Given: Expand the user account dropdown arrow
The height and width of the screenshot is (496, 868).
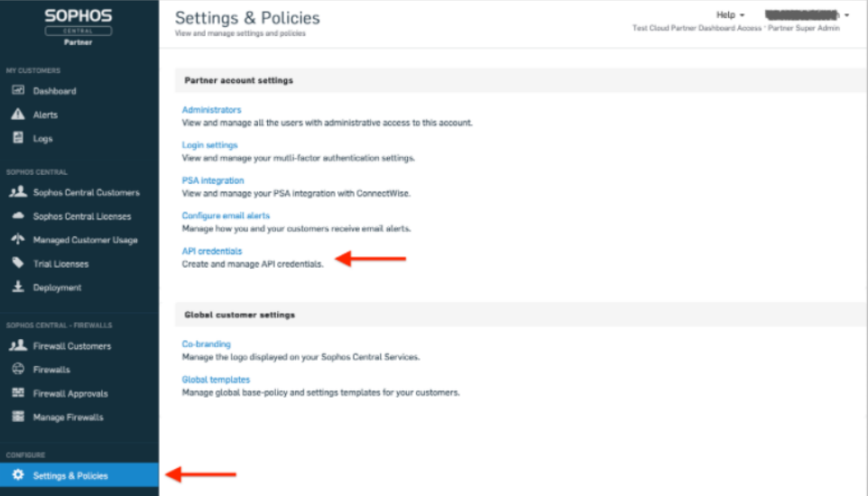Looking at the screenshot, I should click(x=846, y=15).
